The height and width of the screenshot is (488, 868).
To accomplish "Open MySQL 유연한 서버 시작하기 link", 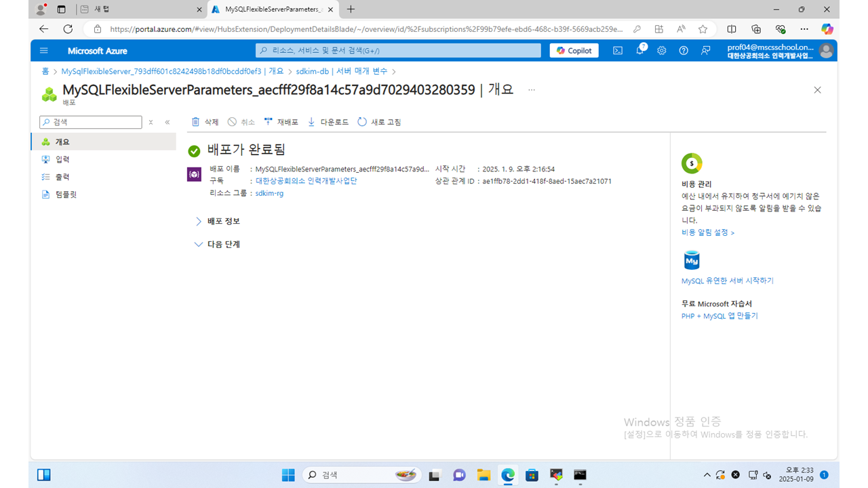I will click(728, 281).
